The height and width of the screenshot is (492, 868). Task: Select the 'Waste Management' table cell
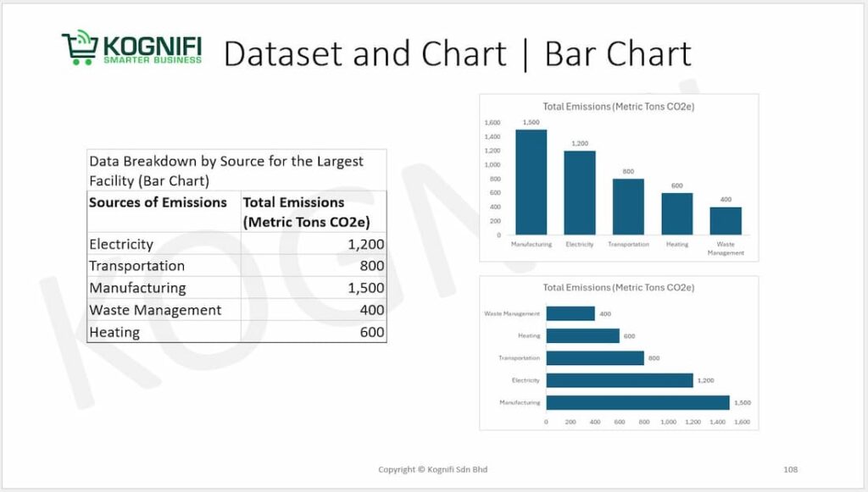164,310
